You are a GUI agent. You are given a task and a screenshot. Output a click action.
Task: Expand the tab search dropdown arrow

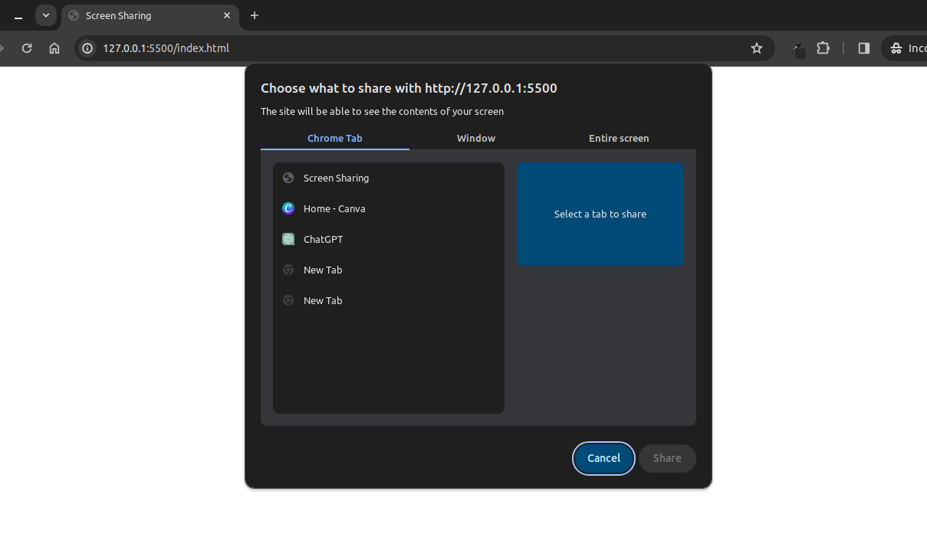pyautogui.click(x=46, y=15)
